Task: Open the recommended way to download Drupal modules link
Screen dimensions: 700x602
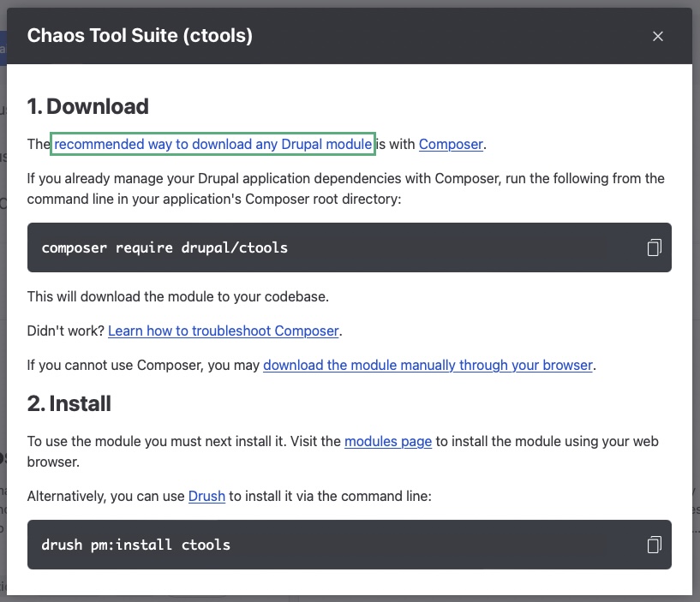Action: click(212, 144)
